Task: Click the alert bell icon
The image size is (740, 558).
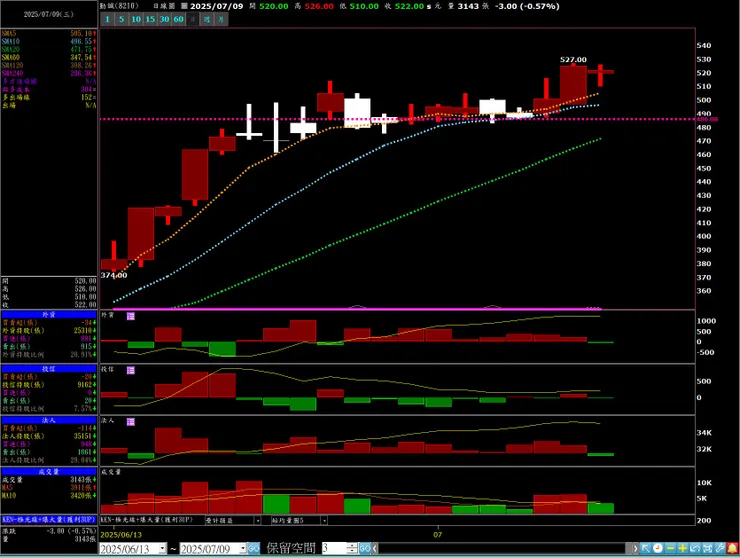Action: click(x=732, y=549)
